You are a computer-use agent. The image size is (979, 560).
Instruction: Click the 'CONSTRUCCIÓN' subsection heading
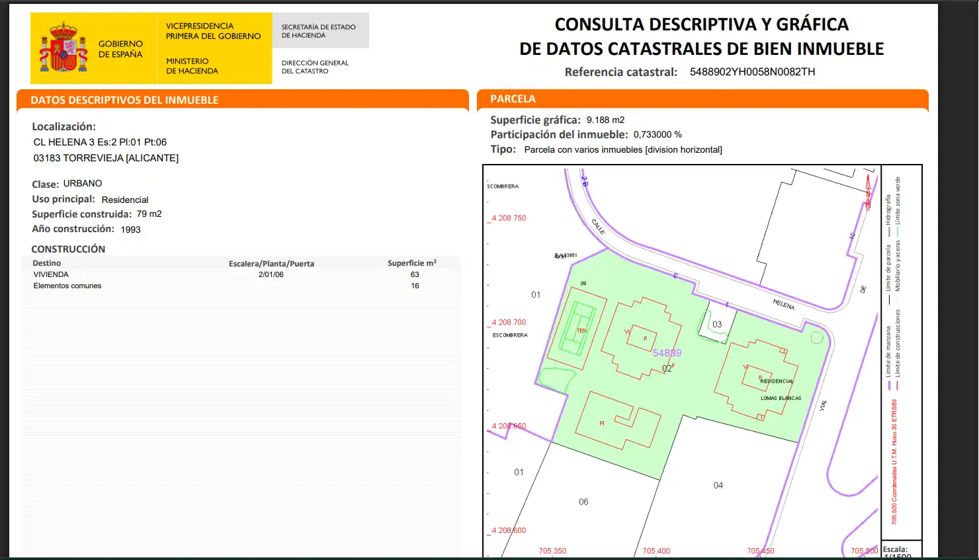[68, 249]
